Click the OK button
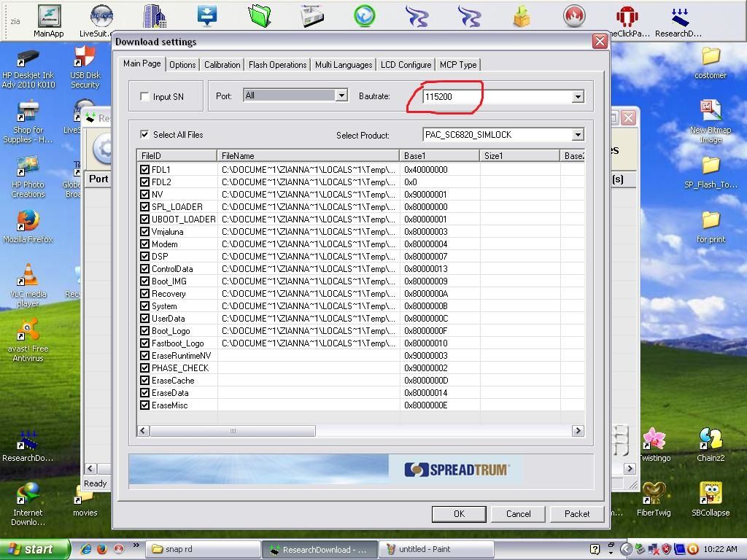Viewport: 747px width, 560px height. click(x=459, y=514)
